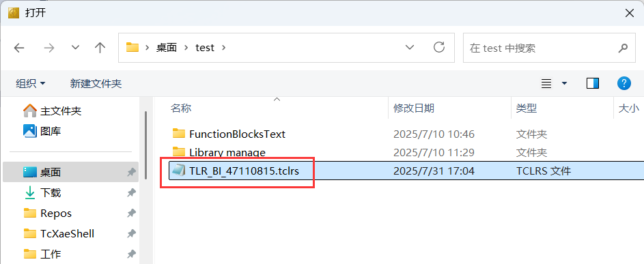Open the help icon
Image resolution: width=644 pixels, height=264 pixels.
[x=624, y=83]
